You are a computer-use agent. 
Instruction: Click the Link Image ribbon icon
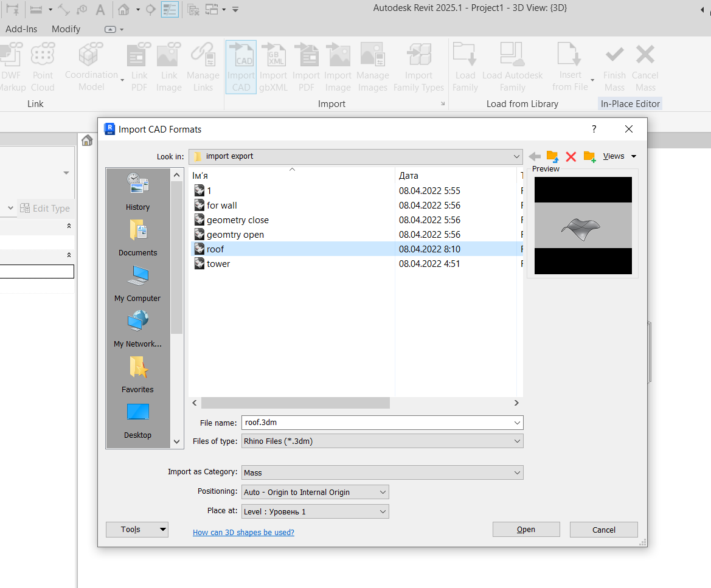168,67
